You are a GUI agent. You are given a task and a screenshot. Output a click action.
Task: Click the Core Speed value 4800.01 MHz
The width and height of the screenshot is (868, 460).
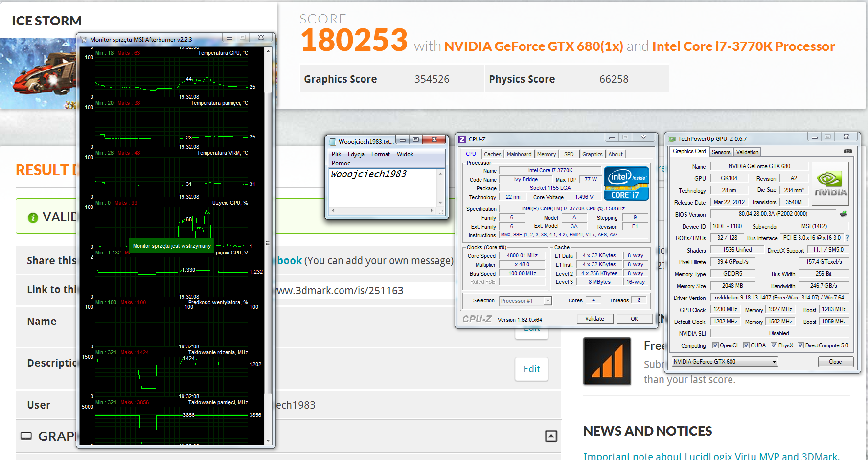(x=522, y=256)
